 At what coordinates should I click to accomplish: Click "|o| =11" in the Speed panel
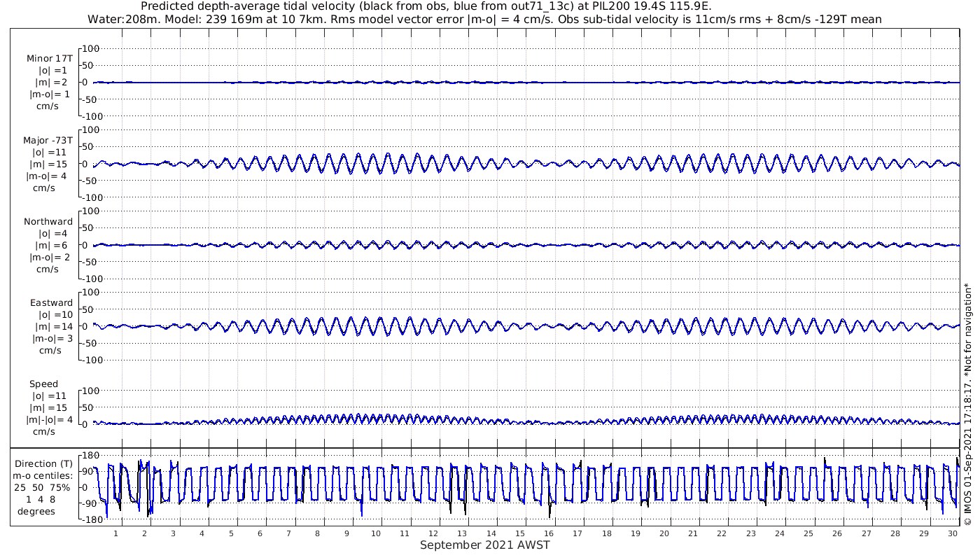[49, 396]
